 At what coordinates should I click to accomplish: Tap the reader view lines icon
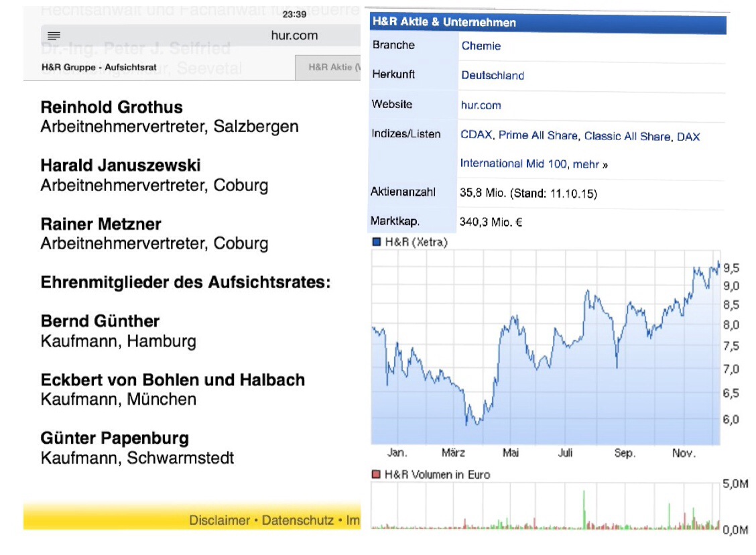[x=54, y=36]
